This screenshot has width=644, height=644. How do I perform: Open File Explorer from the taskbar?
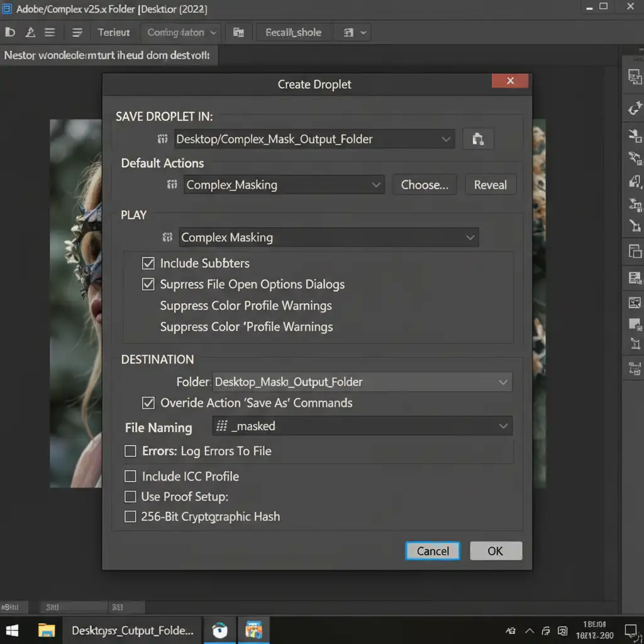click(x=47, y=630)
